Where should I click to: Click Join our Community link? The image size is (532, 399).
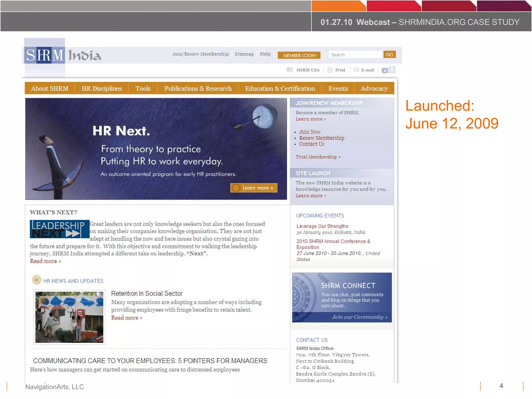point(360,317)
